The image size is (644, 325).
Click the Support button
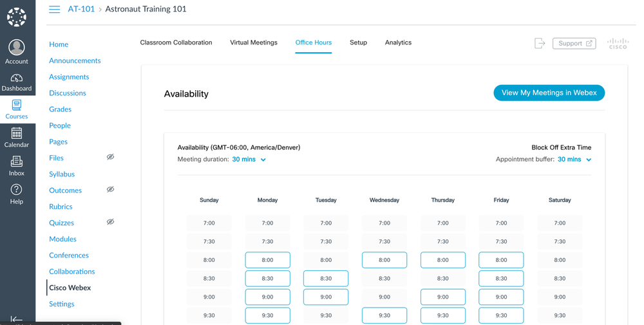[574, 43]
